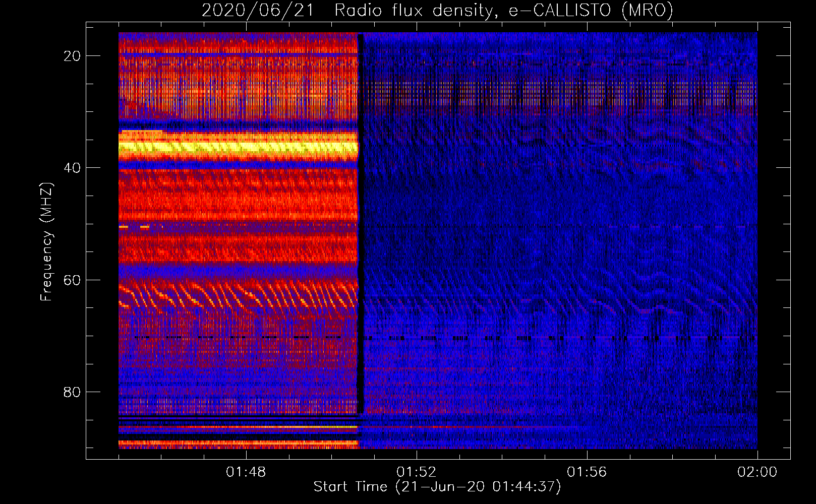Click the black vertical gap in spectrogram
The height and width of the screenshot is (504, 816).
coord(360,224)
